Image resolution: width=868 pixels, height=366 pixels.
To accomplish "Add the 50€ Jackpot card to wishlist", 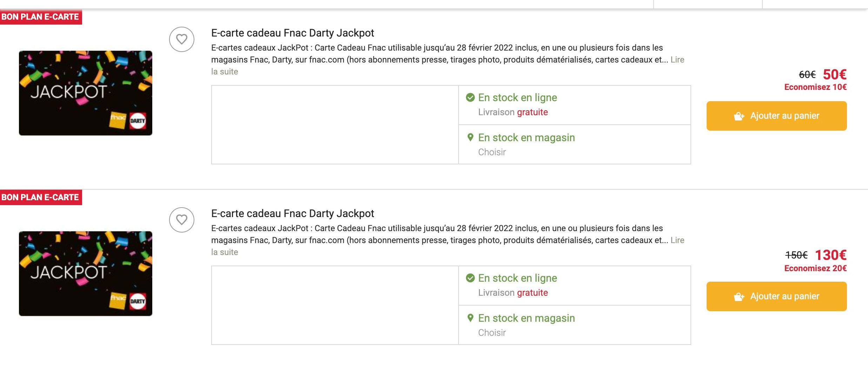I will pyautogui.click(x=182, y=39).
